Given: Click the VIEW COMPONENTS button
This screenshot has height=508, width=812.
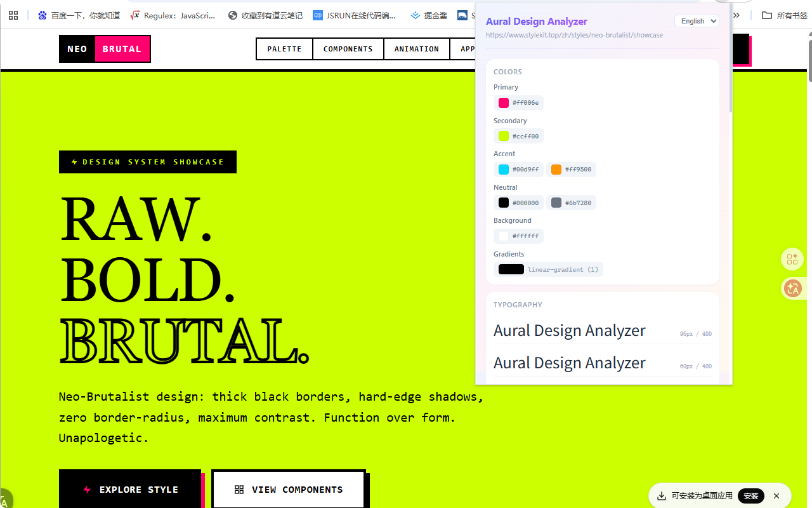Looking at the screenshot, I should click(x=289, y=489).
